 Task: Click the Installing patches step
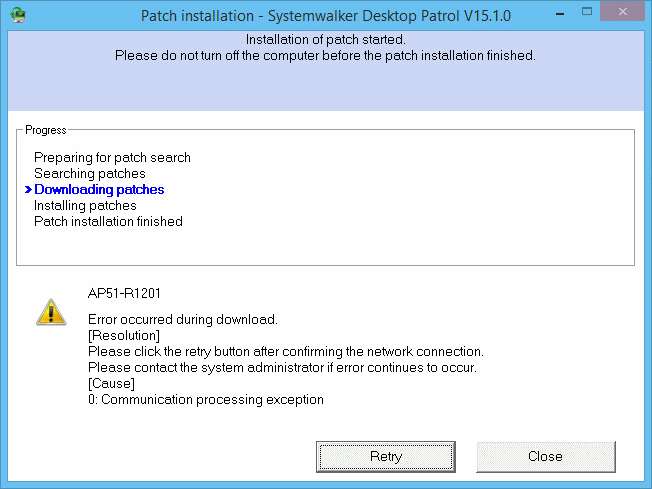(x=85, y=205)
